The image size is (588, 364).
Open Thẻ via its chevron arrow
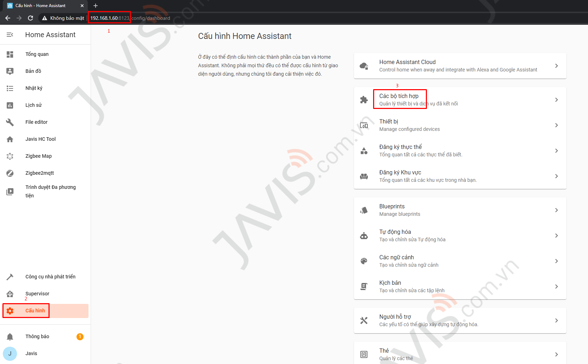click(556, 354)
